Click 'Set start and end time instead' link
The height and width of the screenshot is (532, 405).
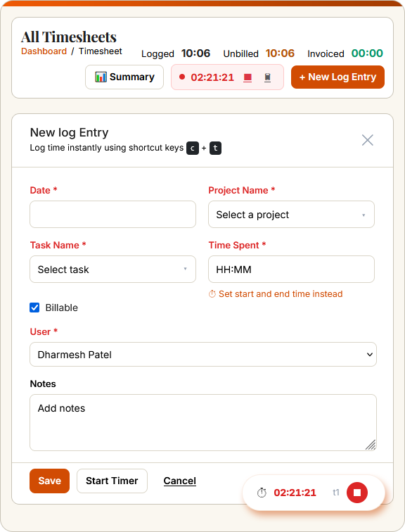point(281,294)
